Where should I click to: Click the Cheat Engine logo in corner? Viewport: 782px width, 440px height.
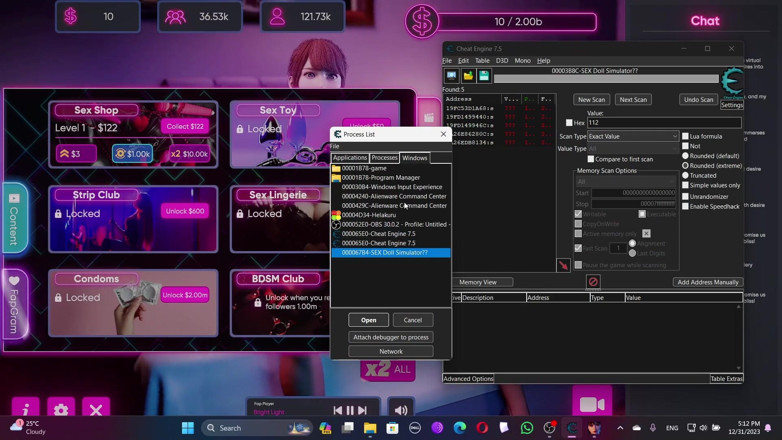tap(732, 82)
